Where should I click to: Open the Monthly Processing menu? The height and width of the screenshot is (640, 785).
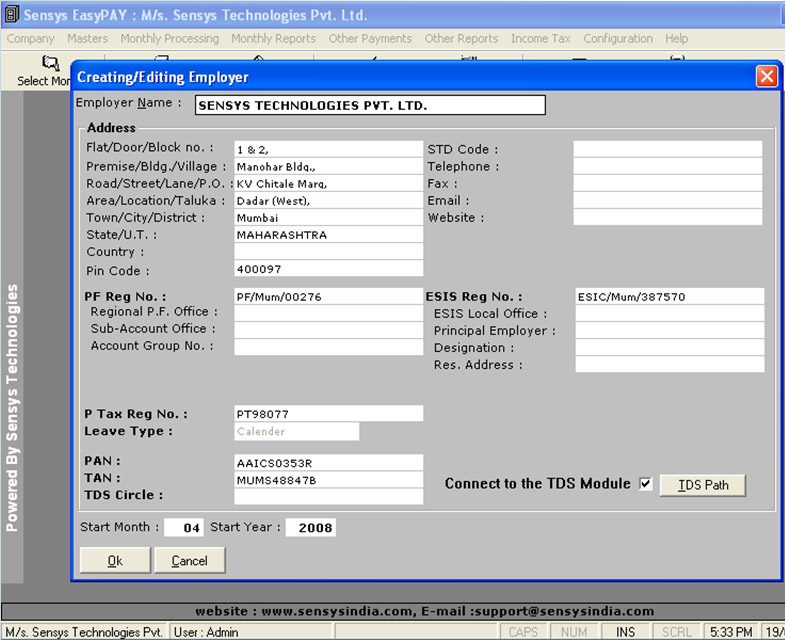(x=170, y=39)
